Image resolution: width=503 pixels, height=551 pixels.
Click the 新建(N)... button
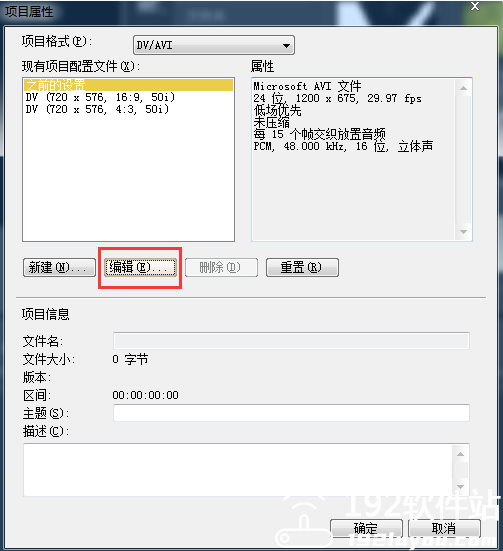coord(59,267)
